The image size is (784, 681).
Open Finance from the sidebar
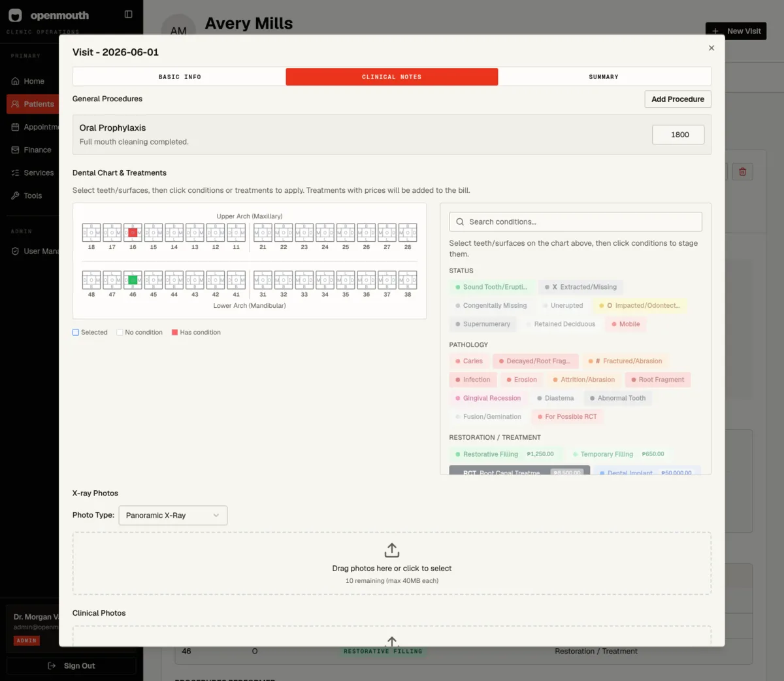pos(33,150)
